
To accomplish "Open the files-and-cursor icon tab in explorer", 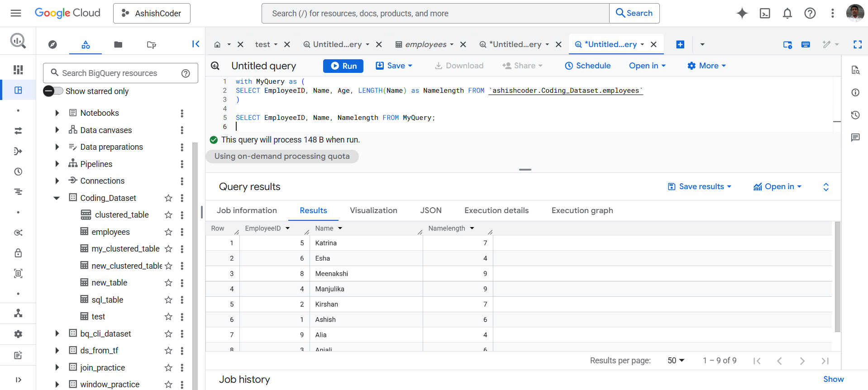I will (151, 44).
